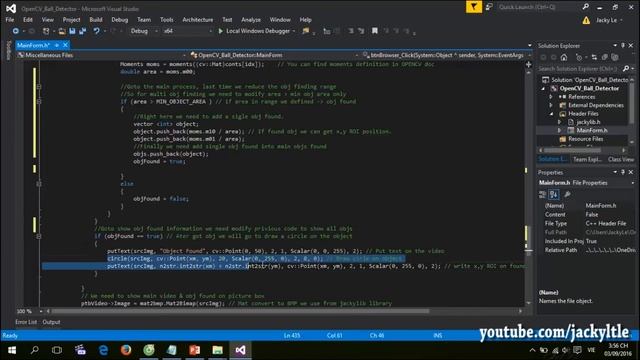Expand the References node
The image size is (640, 360).
pos(551,97)
